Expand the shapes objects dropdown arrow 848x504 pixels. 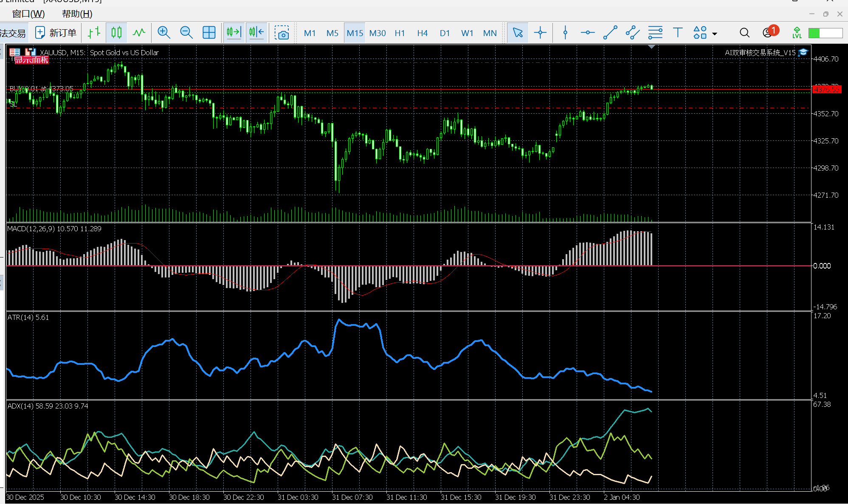(x=715, y=34)
